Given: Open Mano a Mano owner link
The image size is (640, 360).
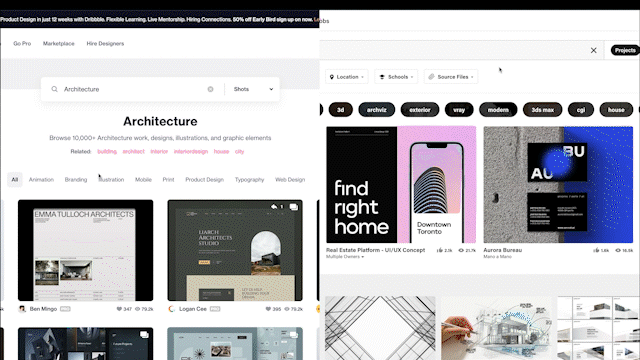Looking at the screenshot, I should coord(497,256).
